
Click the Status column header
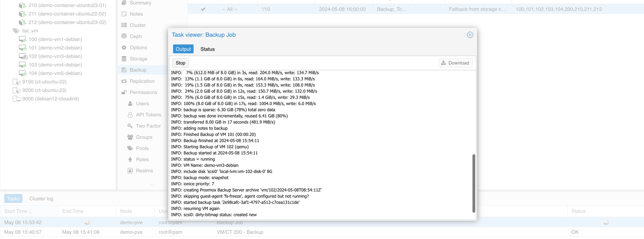[605, 211]
